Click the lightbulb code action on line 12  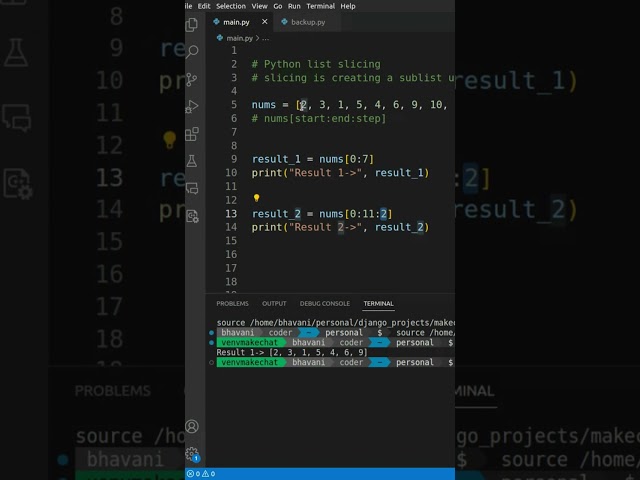[256, 198]
